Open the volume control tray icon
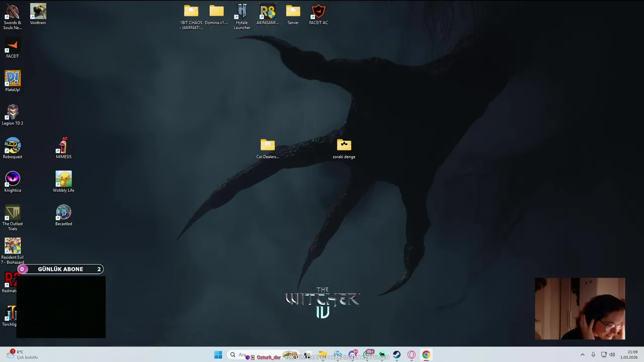644x362 pixels. tap(612, 355)
